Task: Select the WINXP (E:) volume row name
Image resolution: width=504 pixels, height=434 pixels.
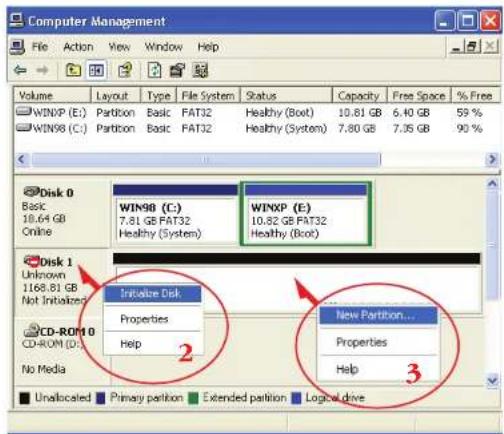Action: tap(60, 113)
